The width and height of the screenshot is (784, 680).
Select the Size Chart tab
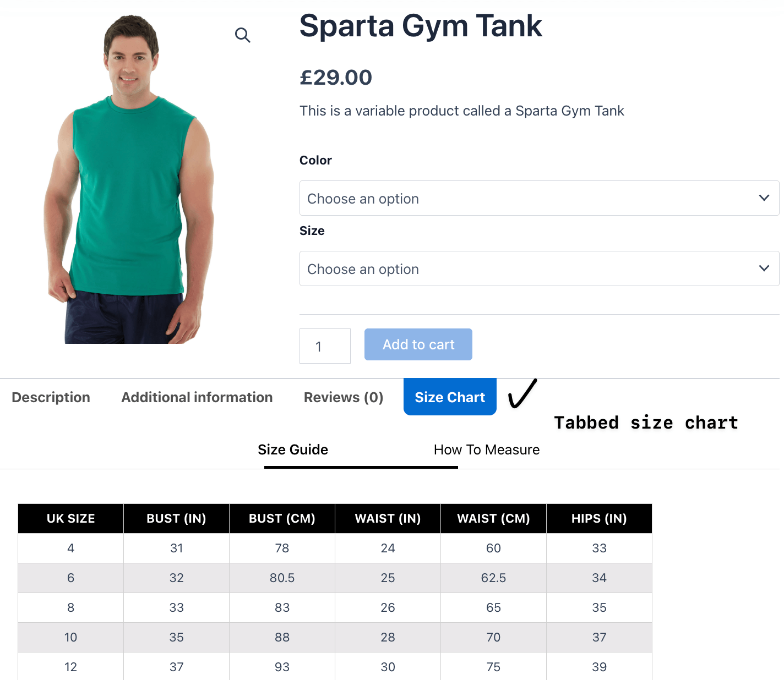point(449,397)
